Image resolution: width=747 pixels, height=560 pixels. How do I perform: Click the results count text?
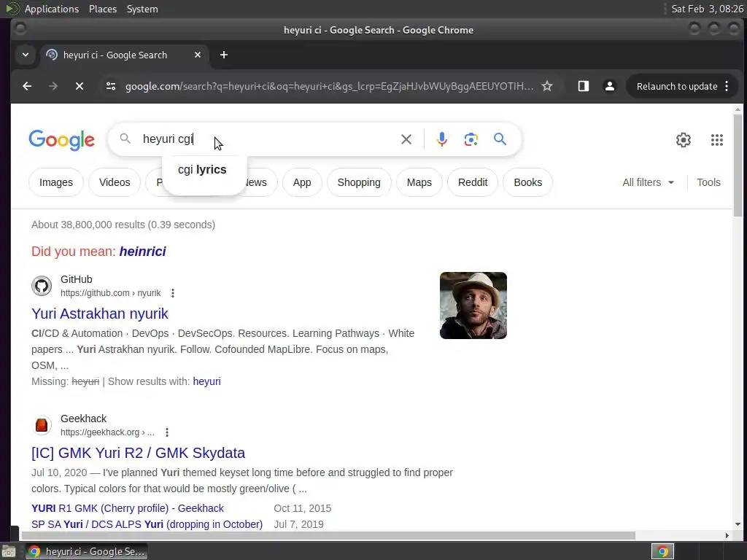[x=123, y=225]
